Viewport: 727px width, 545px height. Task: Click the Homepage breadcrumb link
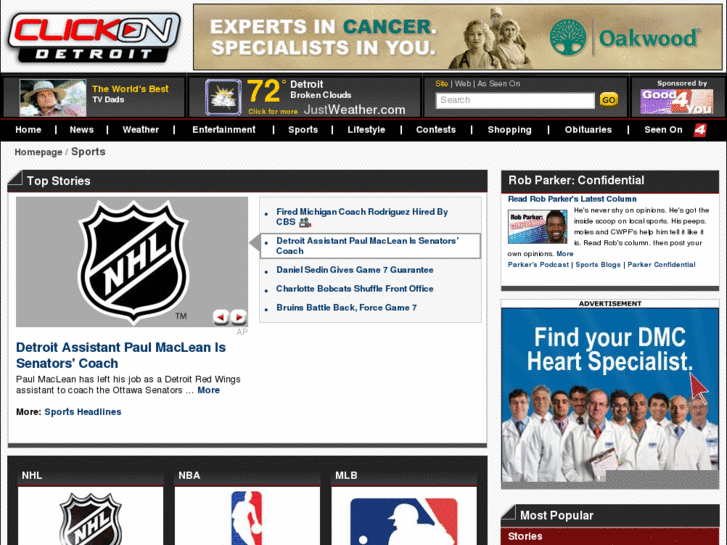(38, 152)
